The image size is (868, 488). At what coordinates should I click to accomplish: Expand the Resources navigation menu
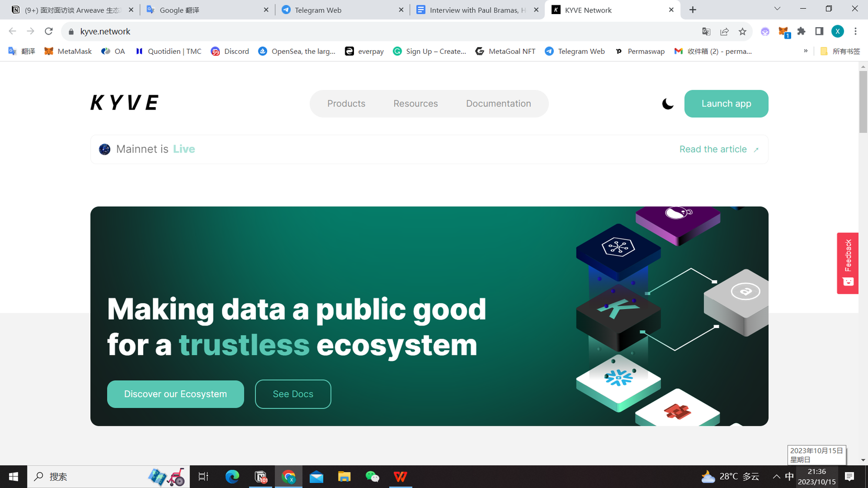pos(415,103)
